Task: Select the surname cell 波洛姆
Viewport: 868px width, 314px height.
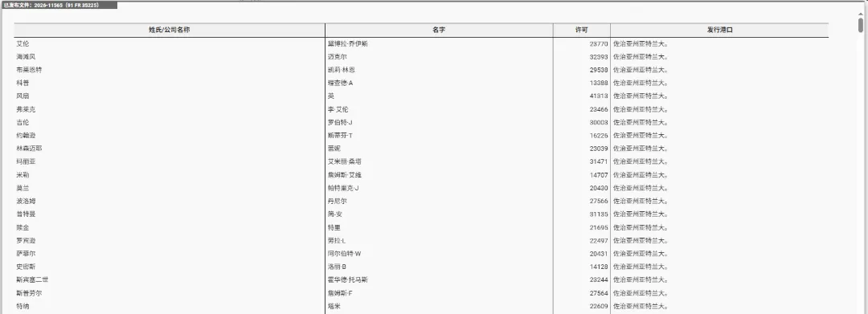Action: click(26, 202)
